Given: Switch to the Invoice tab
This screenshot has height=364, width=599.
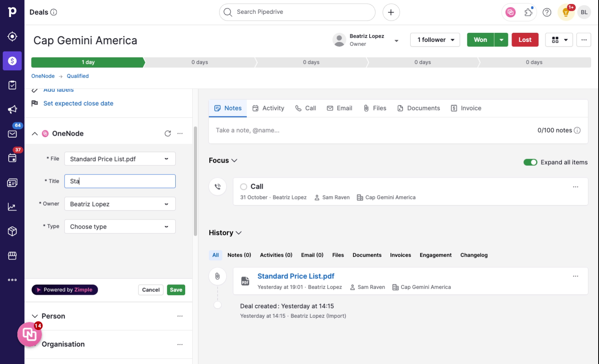Looking at the screenshot, I should click(466, 108).
